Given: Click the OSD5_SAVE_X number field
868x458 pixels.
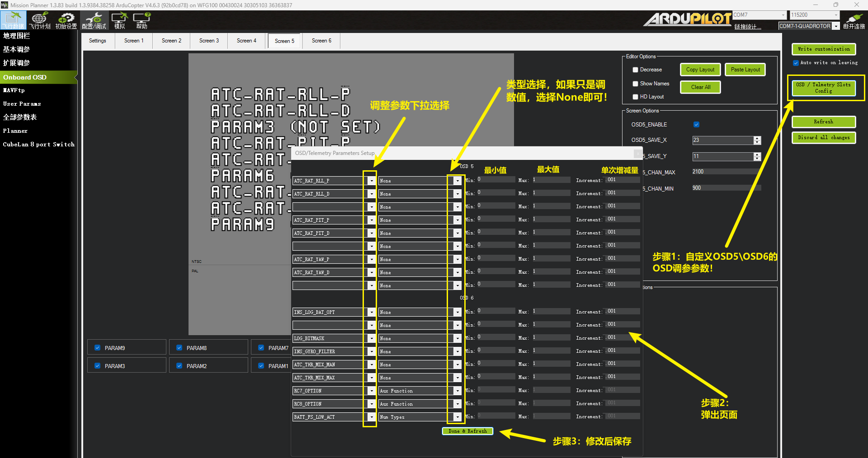Looking at the screenshot, I should (x=722, y=140).
